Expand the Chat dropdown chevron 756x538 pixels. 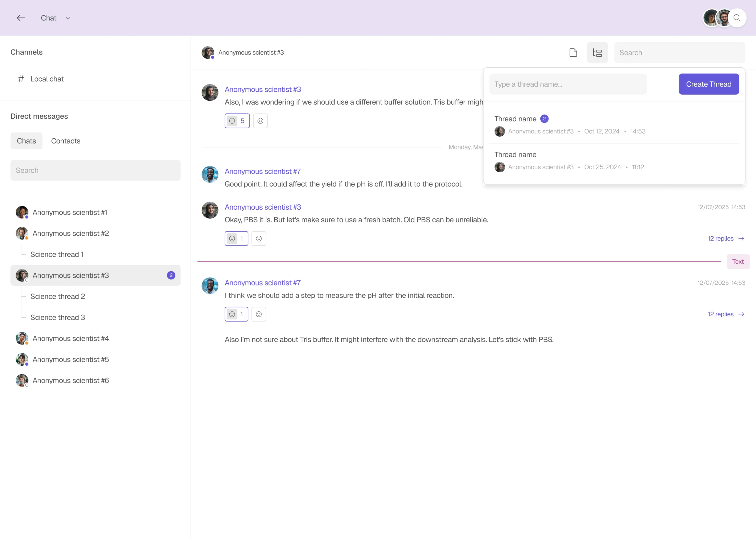68,18
